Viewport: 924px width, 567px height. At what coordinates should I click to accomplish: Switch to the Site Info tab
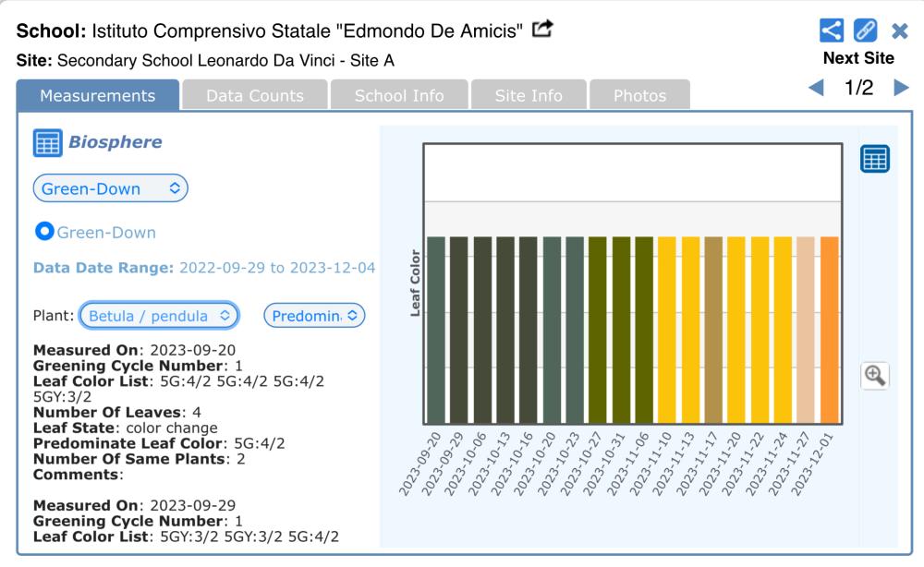coord(529,96)
